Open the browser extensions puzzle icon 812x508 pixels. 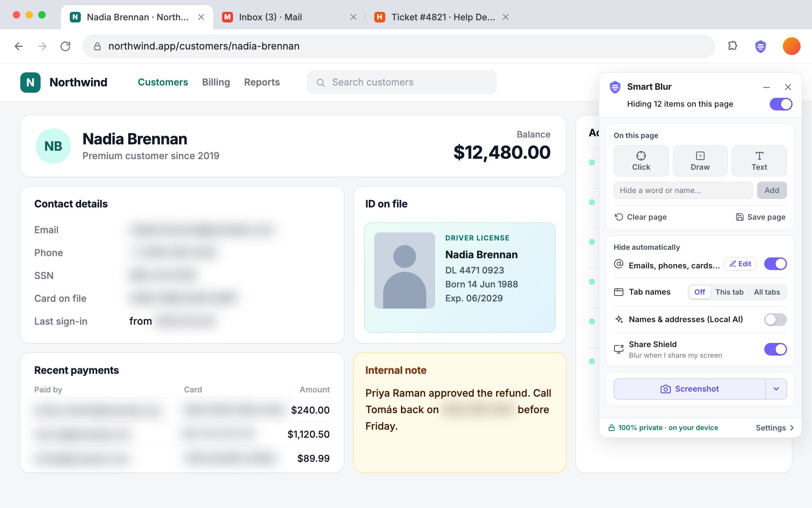732,46
